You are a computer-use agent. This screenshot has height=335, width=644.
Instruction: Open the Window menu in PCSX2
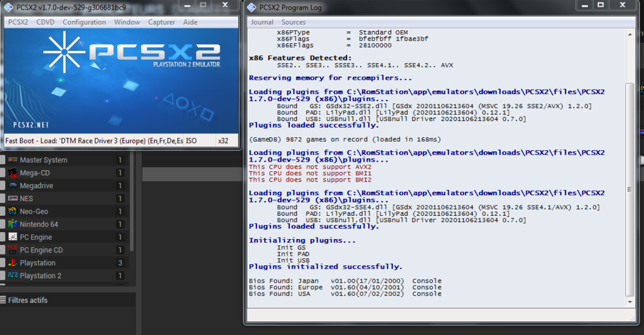127,22
